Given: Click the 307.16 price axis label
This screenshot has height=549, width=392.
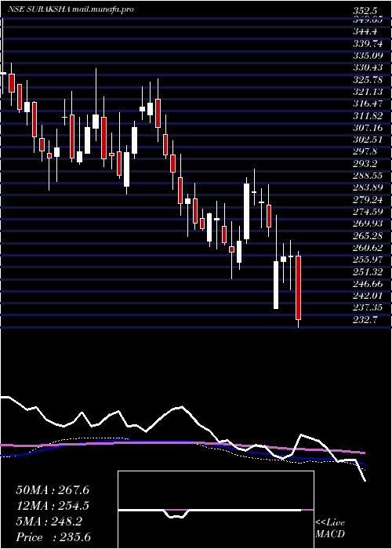Looking at the screenshot, I should point(368,128).
